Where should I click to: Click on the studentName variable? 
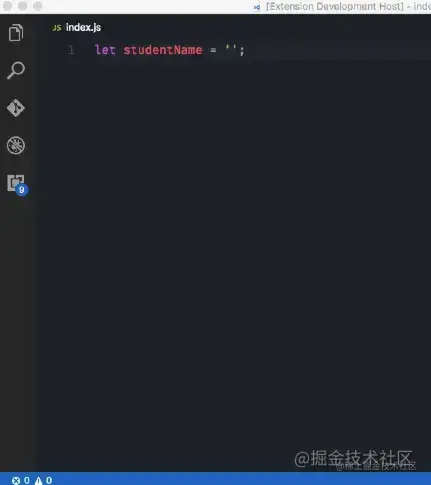click(x=163, y=50)
